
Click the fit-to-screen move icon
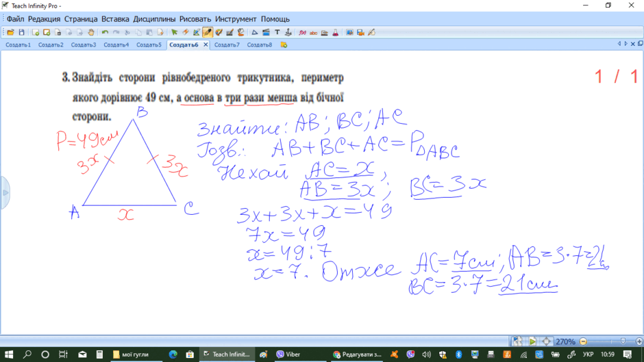click(546, 341)
